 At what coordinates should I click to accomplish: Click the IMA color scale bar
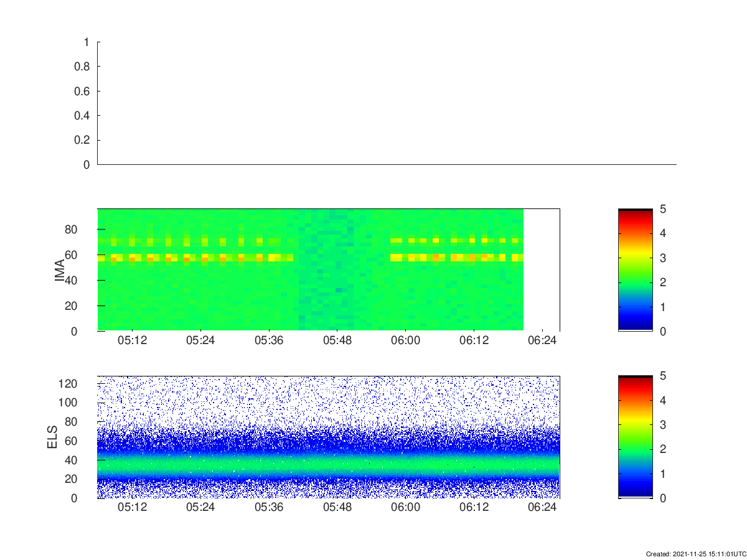click(635, 270)
